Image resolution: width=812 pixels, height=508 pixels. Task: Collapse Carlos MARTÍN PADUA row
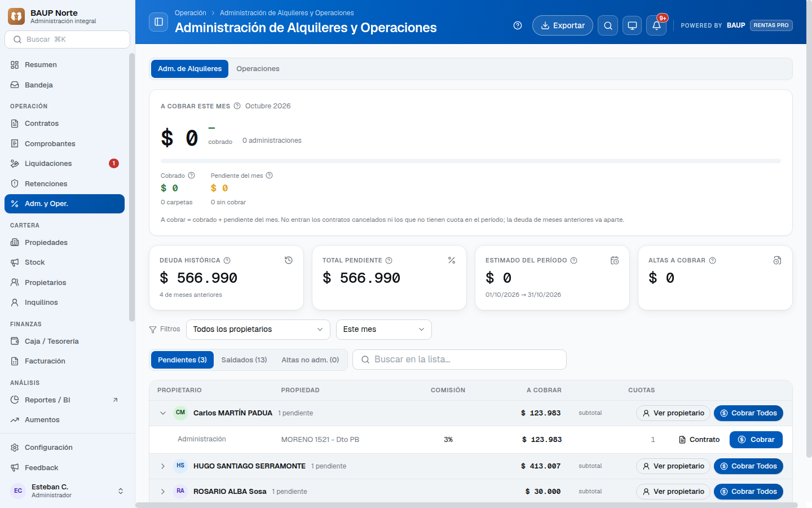coord(163,413)
